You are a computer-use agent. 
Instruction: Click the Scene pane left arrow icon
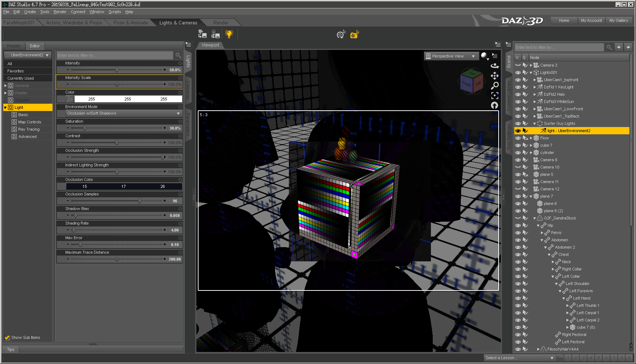click(x=619, y=47)
